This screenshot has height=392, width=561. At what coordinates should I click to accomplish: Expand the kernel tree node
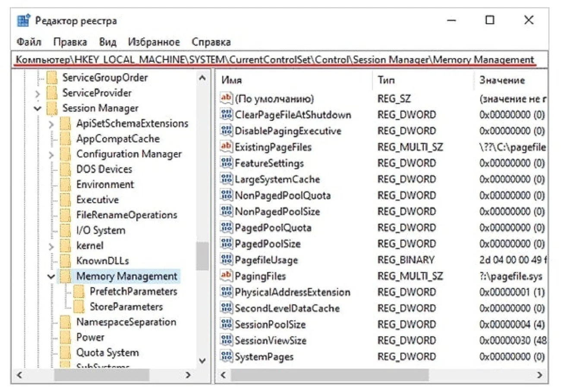click(x=51, y=246)
